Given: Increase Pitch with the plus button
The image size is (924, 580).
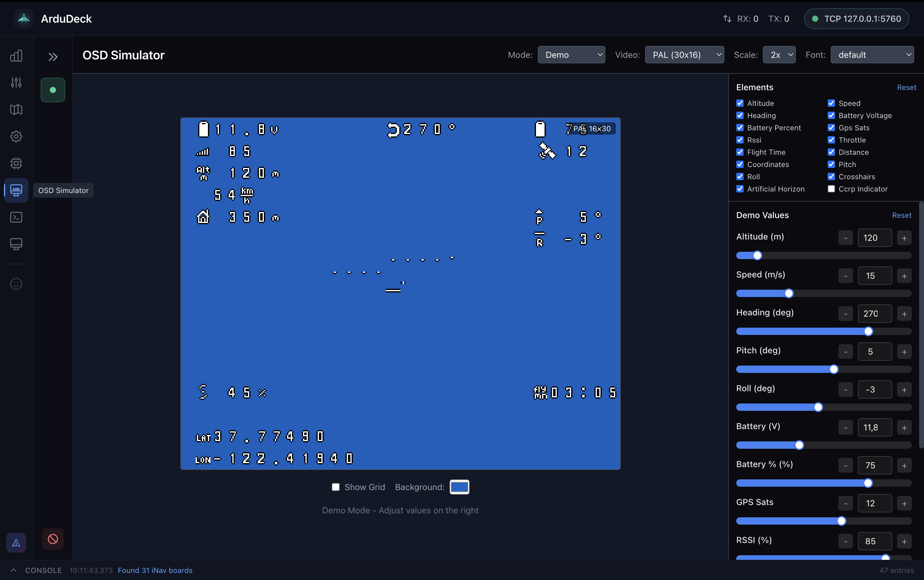Looking at the screenshot, I should point(904,352).
